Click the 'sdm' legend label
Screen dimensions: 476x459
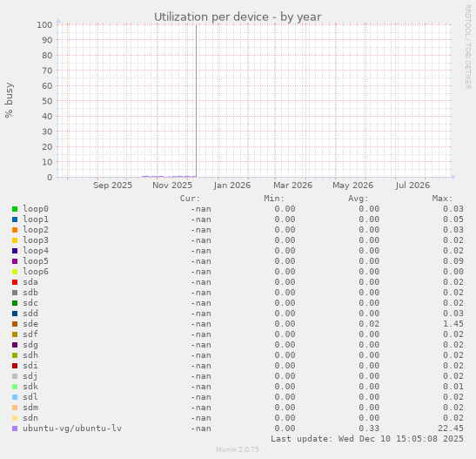tap(30, 408)
